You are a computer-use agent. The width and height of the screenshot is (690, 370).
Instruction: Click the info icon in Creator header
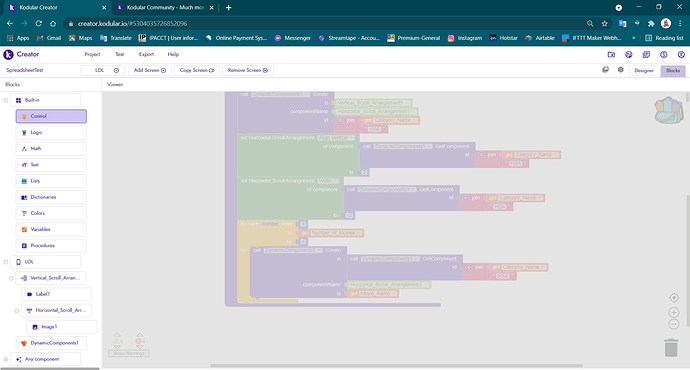pos(664,55)
